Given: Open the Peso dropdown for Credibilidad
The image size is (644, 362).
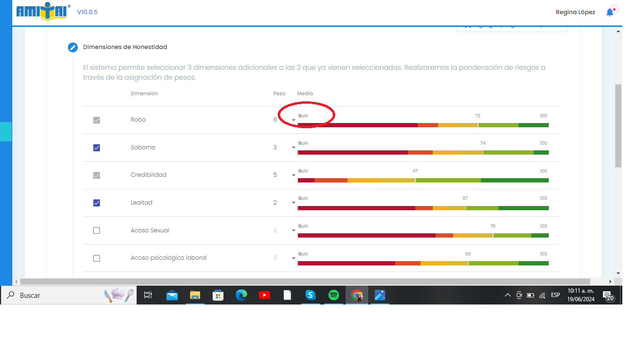Looking at the screenshot, I should pyautogui.click(x=293, y=175).
